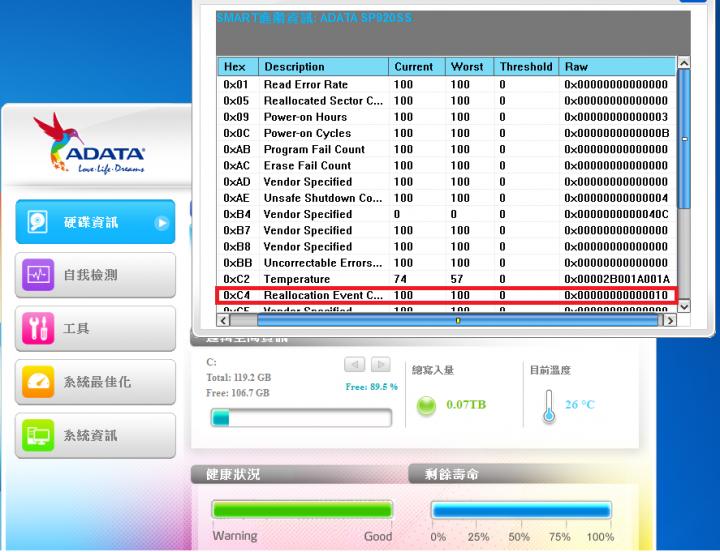Select the 0xB4 Vendor Specified row

[x=446, y=214]
